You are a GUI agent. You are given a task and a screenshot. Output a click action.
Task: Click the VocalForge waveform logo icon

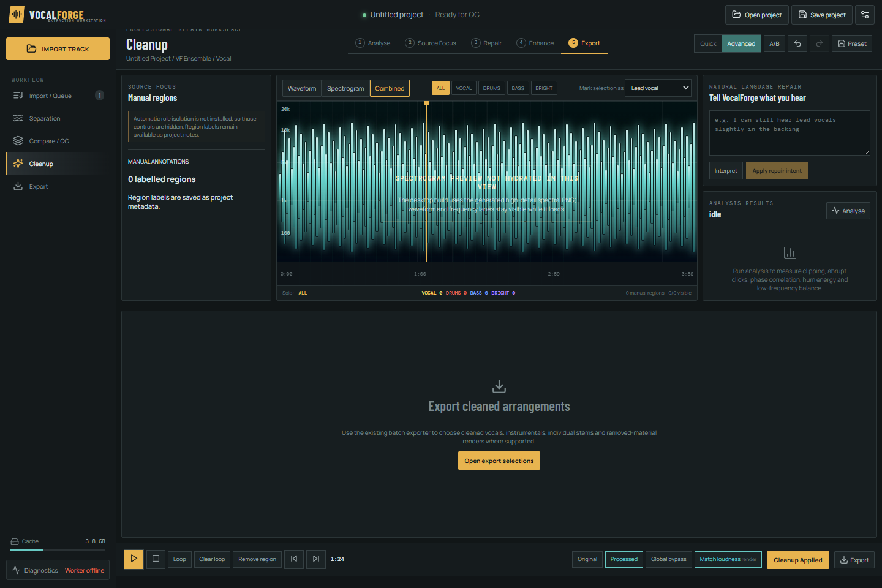pos(17,14)
